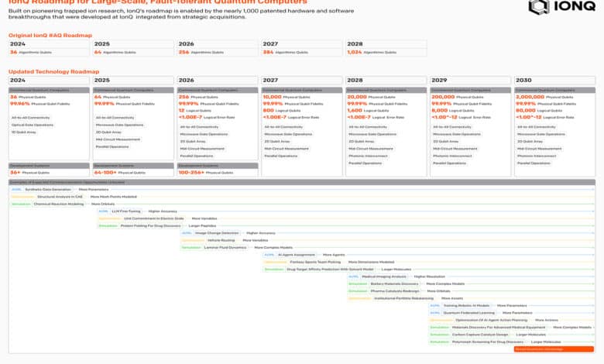Click the 'LLM Fine-Tuning' example box

tap(126, 211)
